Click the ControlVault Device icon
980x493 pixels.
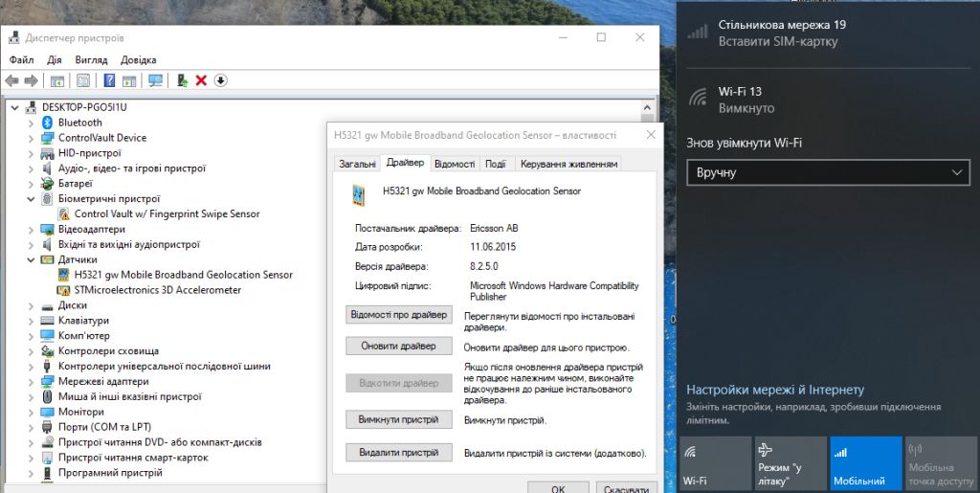[47, 138]
